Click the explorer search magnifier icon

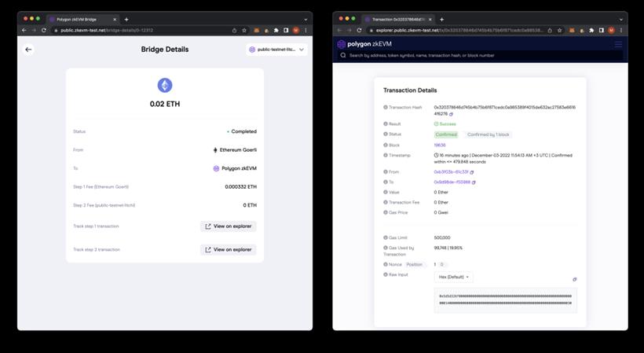pyautogui.click(x=343, y=56)
